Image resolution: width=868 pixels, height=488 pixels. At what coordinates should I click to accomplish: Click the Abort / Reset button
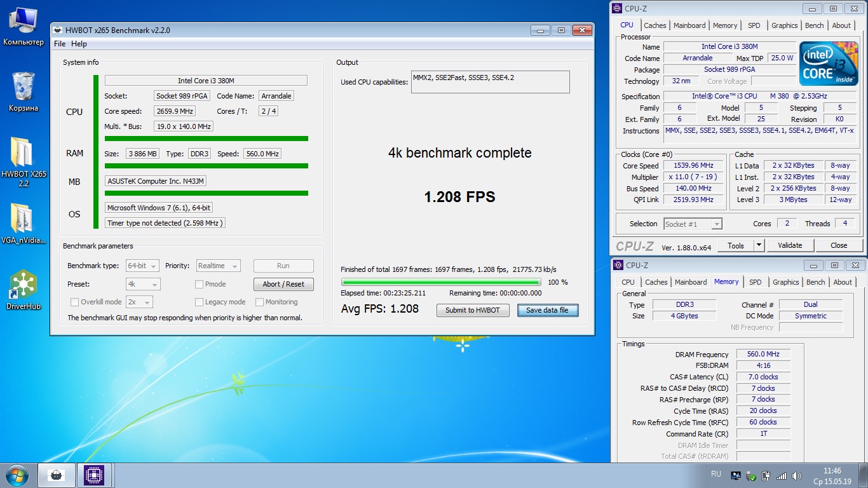(283, 284)
